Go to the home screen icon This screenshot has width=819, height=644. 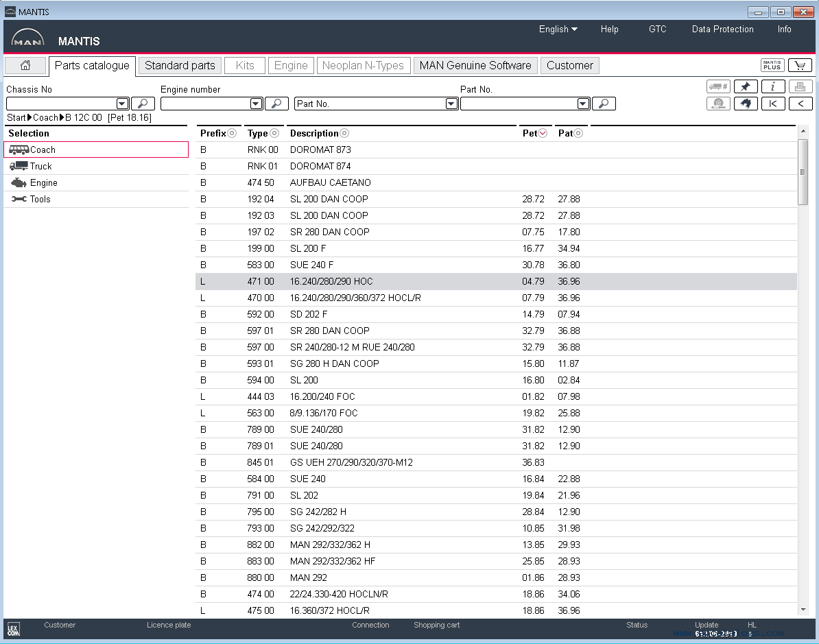[25, 65]
